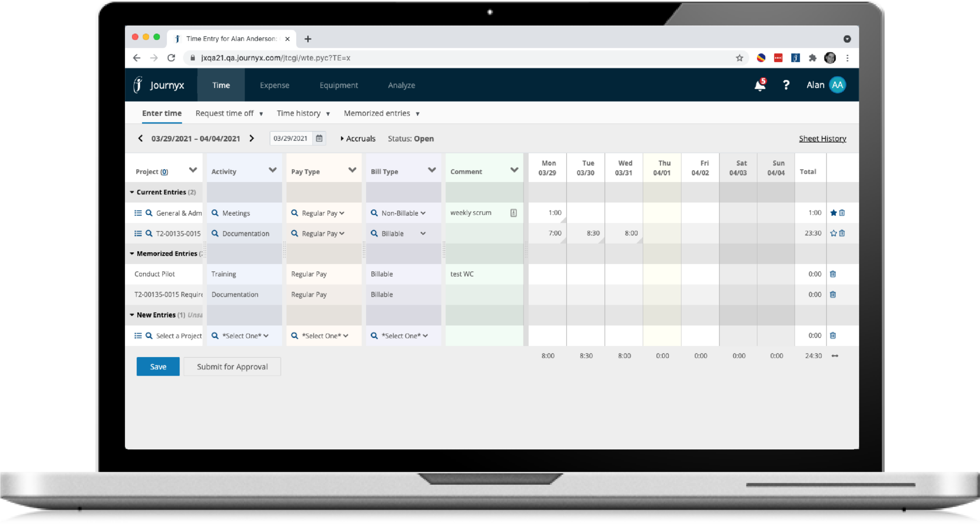Delete the Conduct Pilot memorized entry
This screenshot has height=524, width=980.
pyautogui.click(x=833, y=274)
